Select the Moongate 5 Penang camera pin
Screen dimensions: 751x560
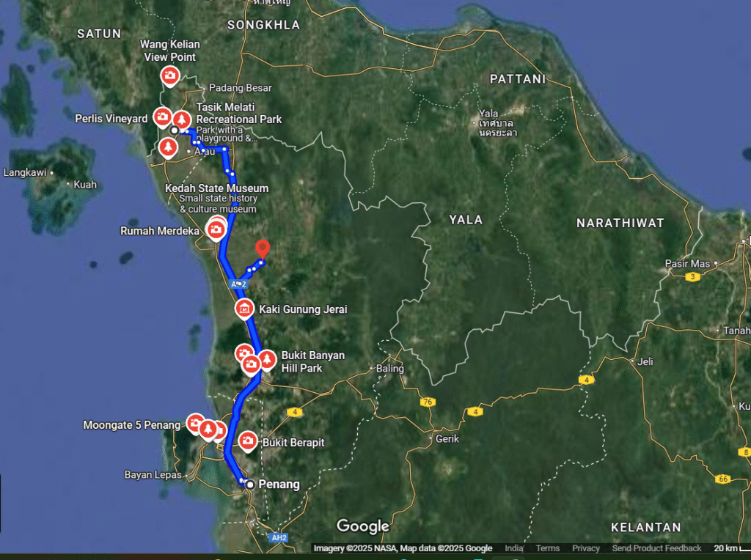pos(195,424)
